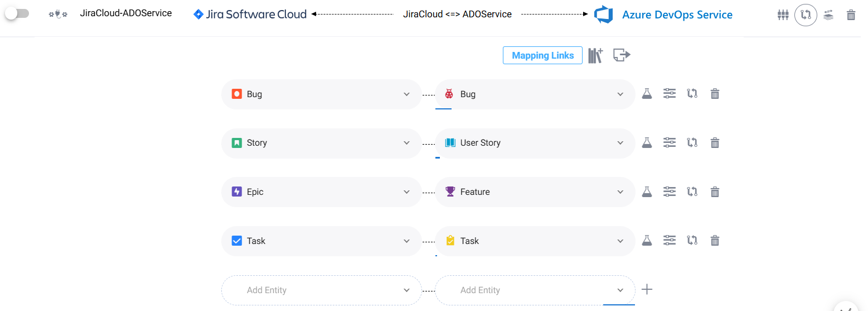Open the left Add Entity dropdown
The height and width of the screenshot is (311, 868).
pyautogui.click(x=322, y=290)
